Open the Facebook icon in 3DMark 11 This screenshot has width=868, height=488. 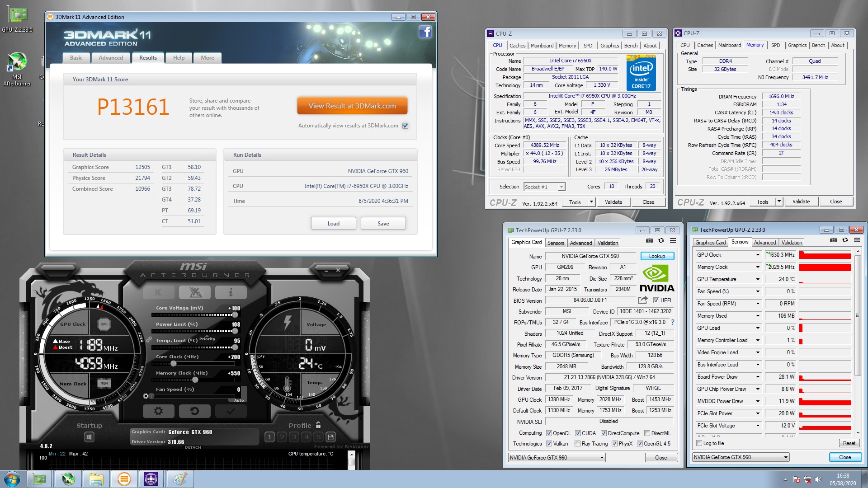pos(425,32)
